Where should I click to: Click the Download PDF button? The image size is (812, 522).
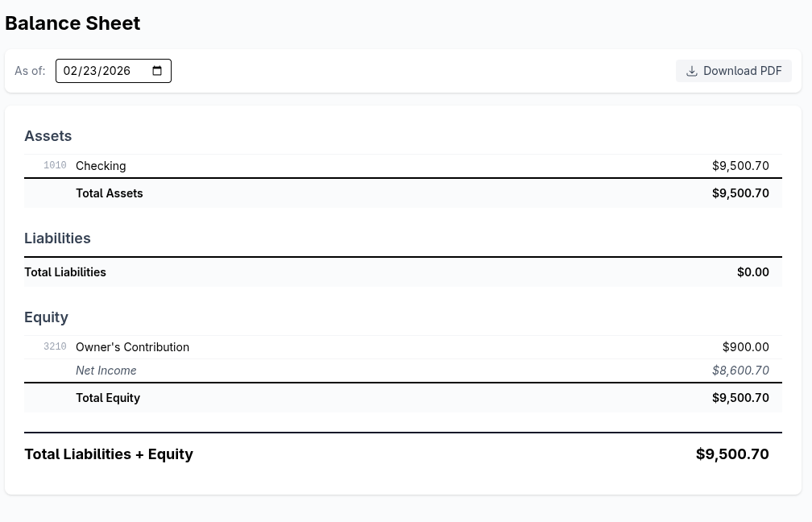coord(733,71)
